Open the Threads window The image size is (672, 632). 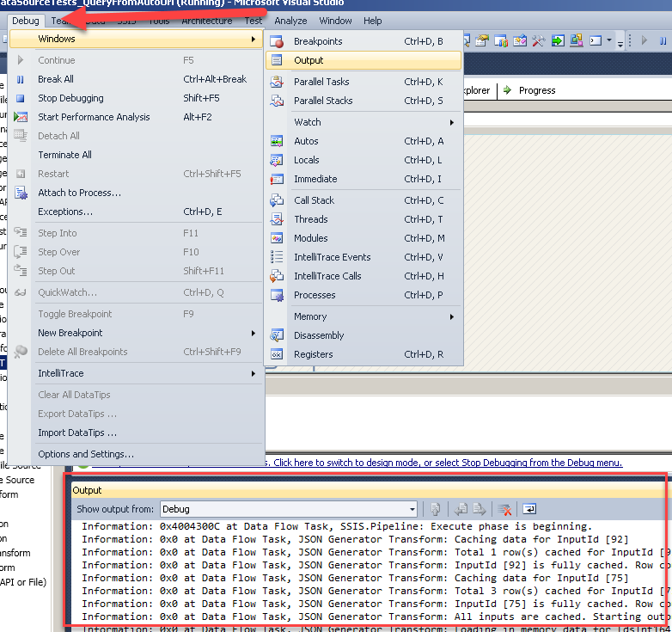[x=363, y=219]
